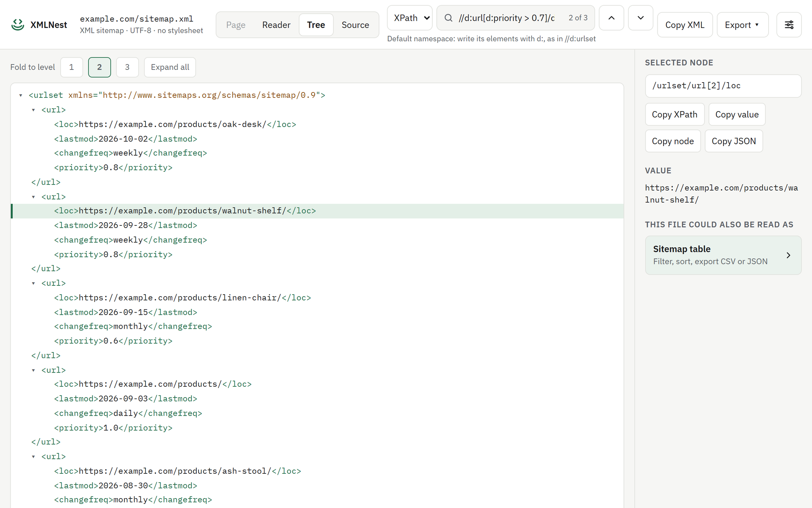Image resolution: width=812 pixels, height=508 pixels.
Task: Click the selected node path field
Action: [723, 86]
